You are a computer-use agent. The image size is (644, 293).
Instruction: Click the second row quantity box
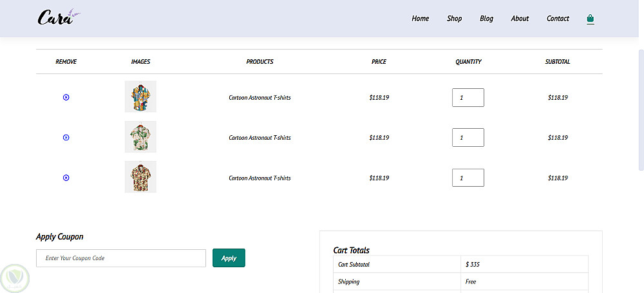click(468, 138)
